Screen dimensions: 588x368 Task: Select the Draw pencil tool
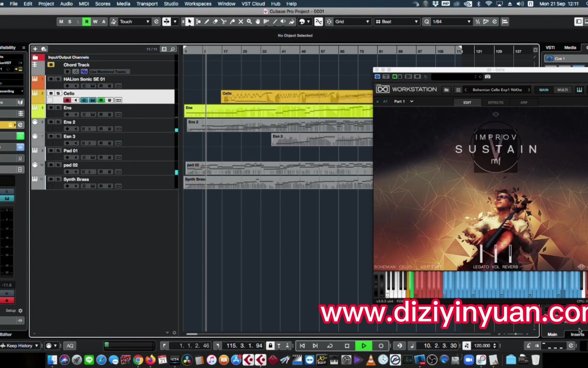pyautogui.click(x=207, y=21)
